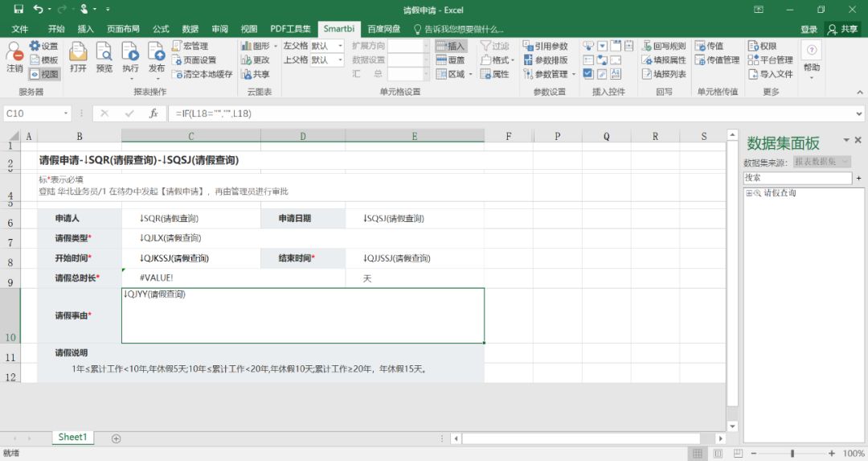The height and width of the screenshot is (461, 868).
Task: Open the Sheet1 worksheet tab
Action: tap(72, 437)
